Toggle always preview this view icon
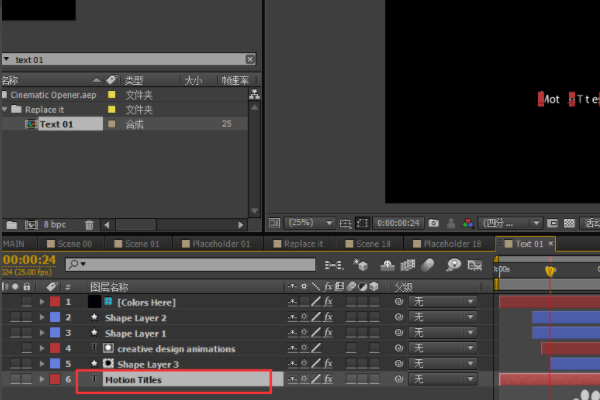This screenshot has height=400, width=600. coord(274,223)
